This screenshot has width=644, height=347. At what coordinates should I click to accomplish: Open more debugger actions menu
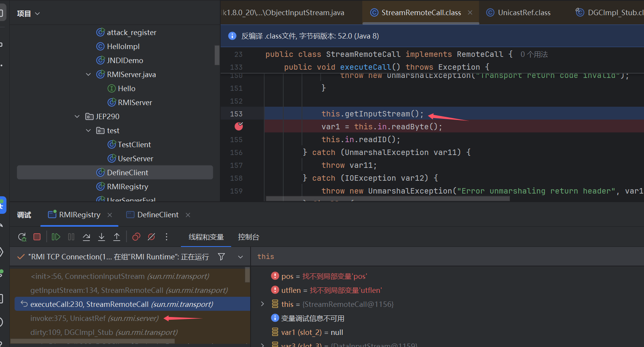pyautogui.click(x=167, y=237)
